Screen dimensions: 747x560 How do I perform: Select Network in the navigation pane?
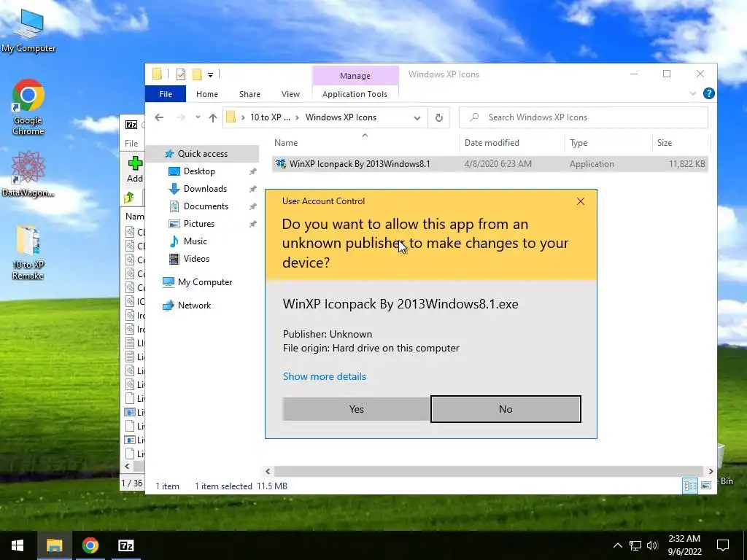point(194,306)
